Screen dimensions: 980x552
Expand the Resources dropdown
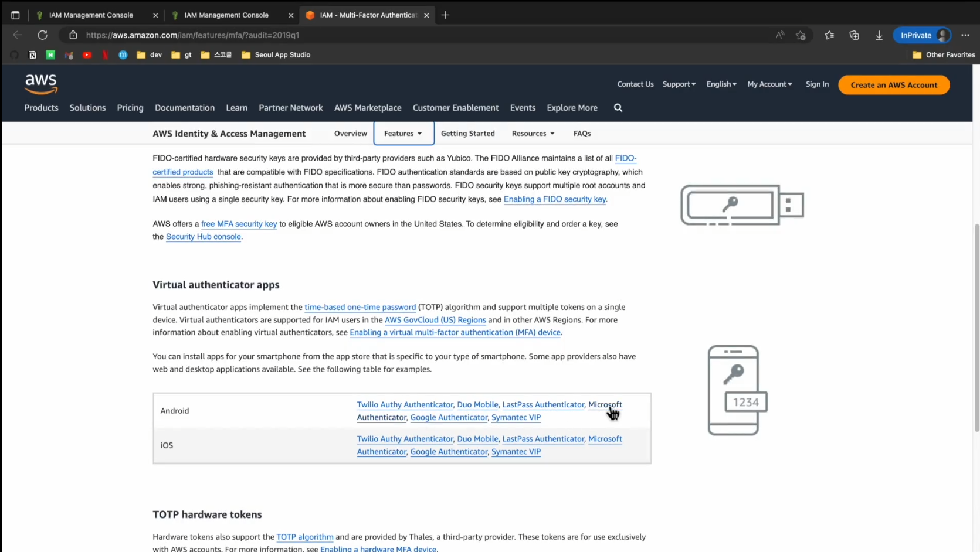(x=533, y=134)
